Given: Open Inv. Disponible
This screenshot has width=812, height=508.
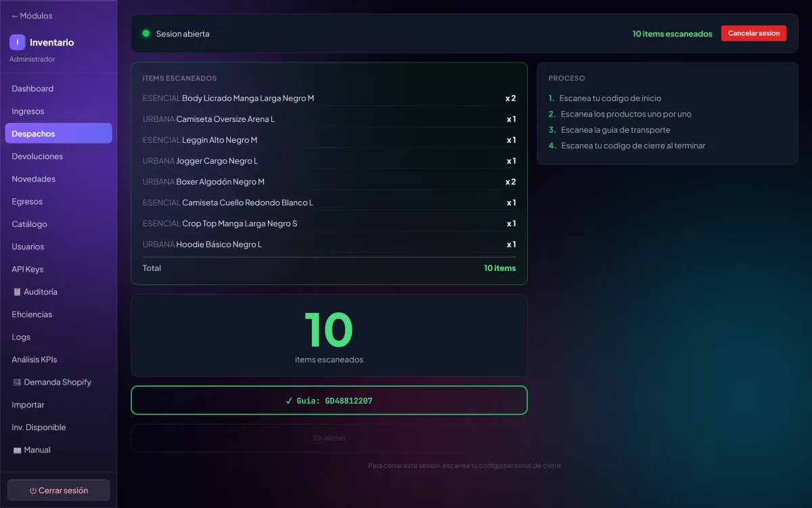Looking at the screenshot, I should click(58, 427).
